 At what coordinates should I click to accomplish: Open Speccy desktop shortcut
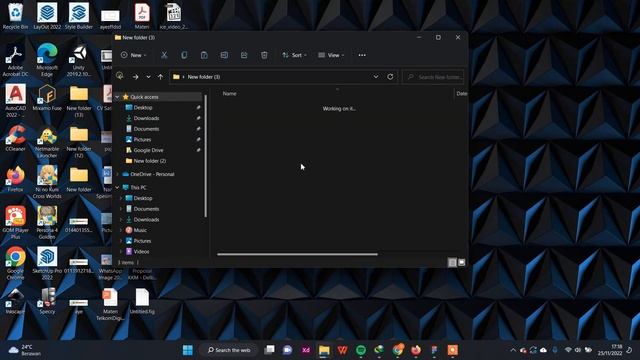pyautogui.click(x=47, y=301)
